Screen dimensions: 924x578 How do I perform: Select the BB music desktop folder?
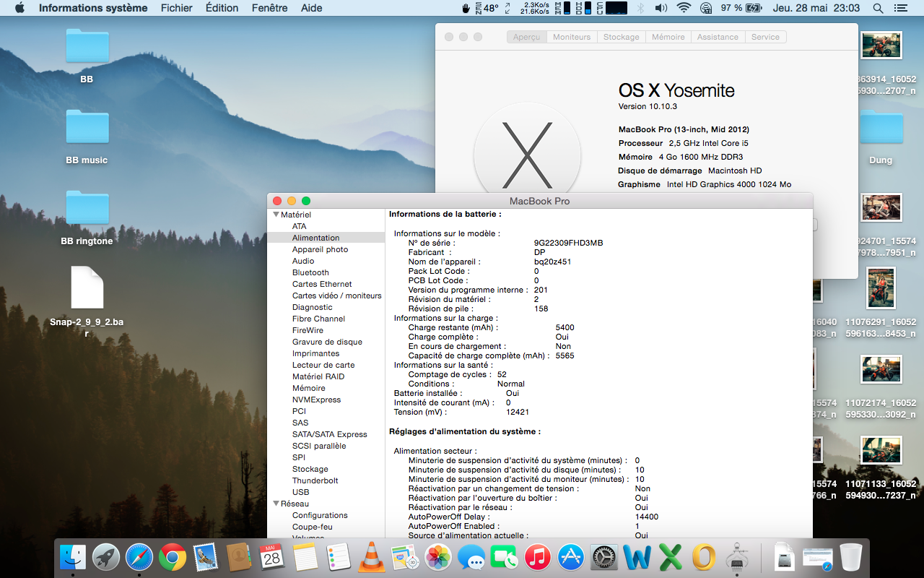point(87,127)
